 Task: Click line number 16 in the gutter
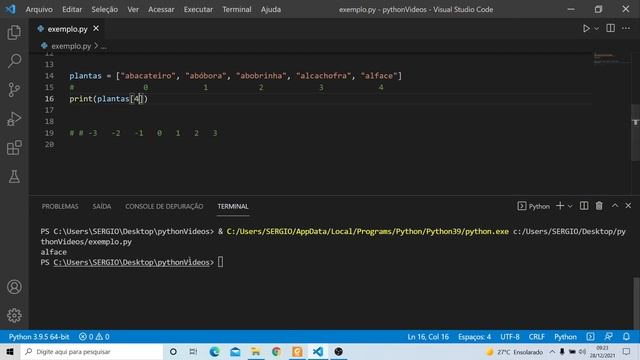pos(49,99)
